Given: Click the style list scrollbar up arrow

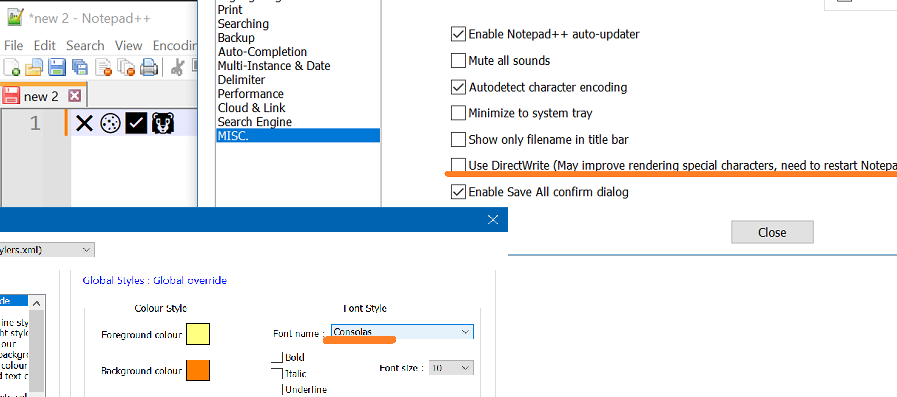Looking at the screenshot, I should pyautogui.click(x=36, y=303).
